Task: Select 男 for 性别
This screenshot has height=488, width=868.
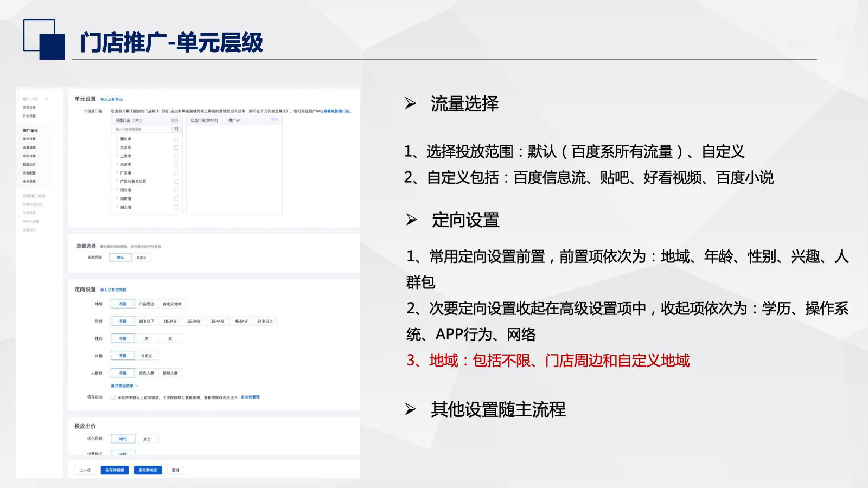Action: point(146,338)
